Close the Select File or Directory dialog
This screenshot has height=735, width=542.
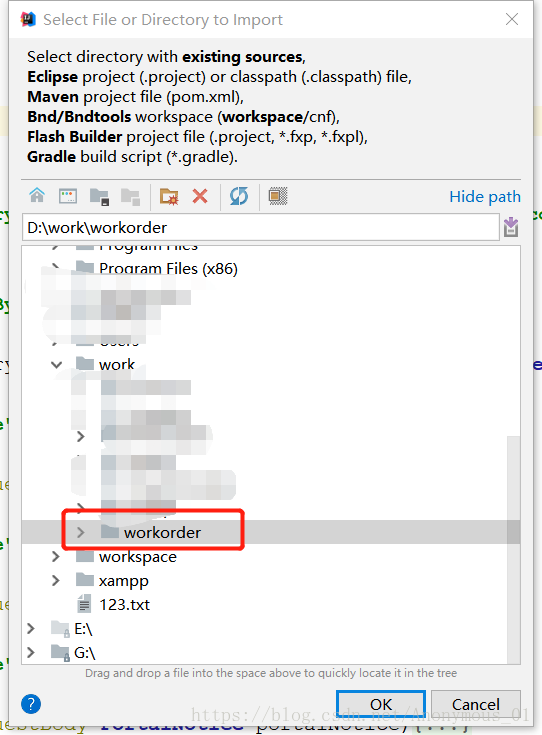coord(512,19)
